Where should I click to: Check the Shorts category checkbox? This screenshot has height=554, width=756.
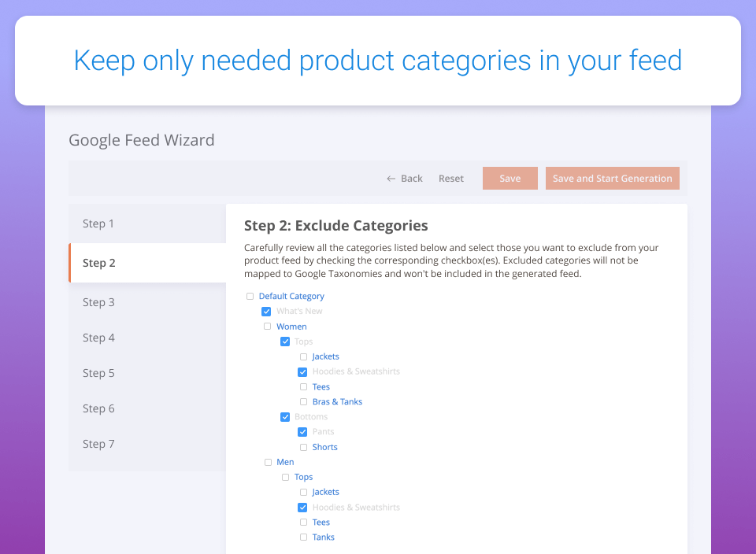pos(303,448)
